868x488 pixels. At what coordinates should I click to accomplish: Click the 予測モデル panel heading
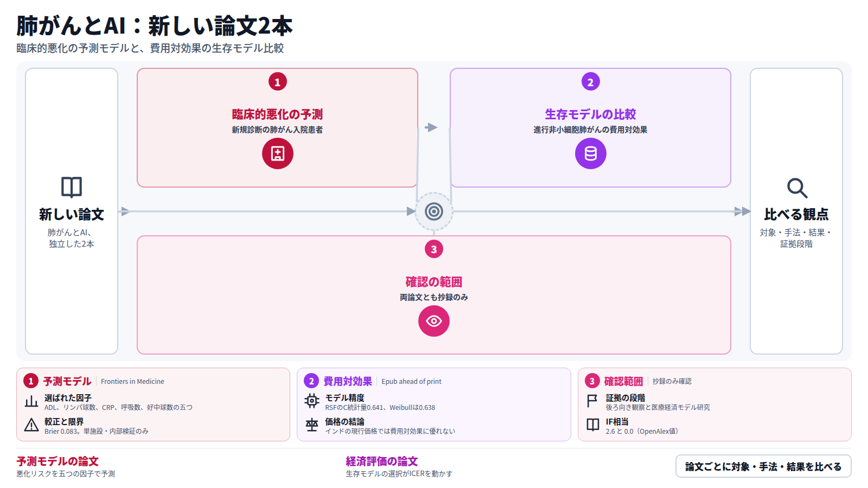pos(67,381)
